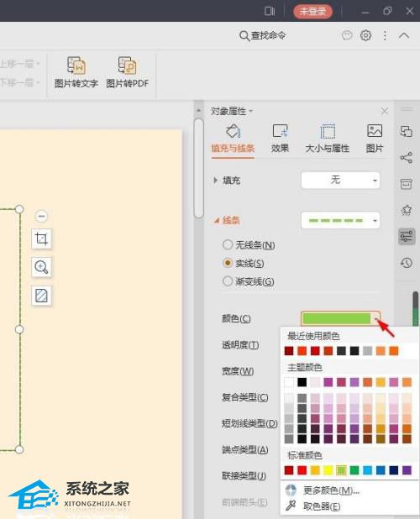Viewport: 420px width, 519px height.
Task: Open the 查找命令 search box
Action: coord(262,35)
